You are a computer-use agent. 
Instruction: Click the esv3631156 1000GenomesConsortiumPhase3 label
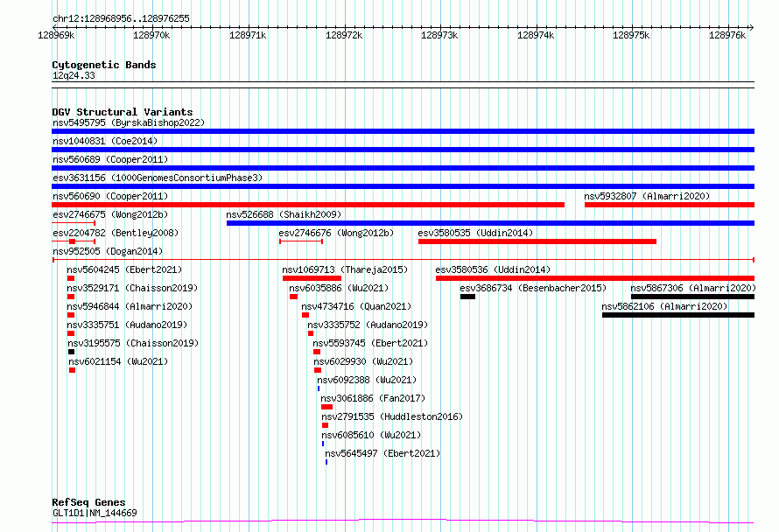[158, 178]
